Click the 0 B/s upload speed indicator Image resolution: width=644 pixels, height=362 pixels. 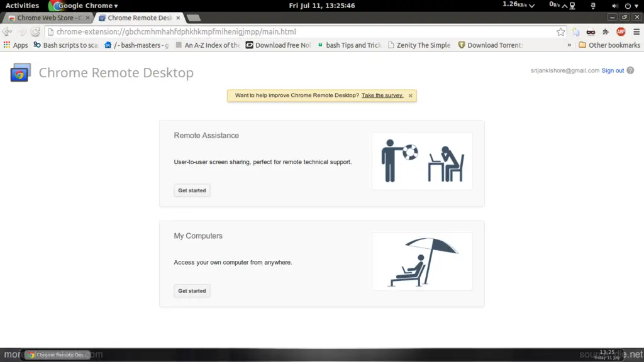tap(558, 5)
